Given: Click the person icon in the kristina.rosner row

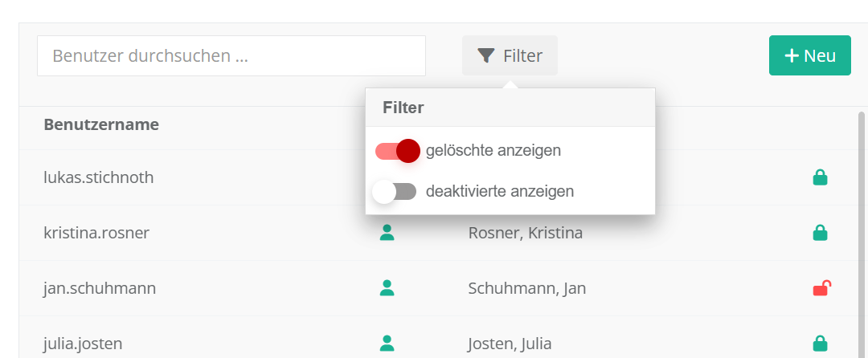Looking at the screenshot, I should point(387,233).
